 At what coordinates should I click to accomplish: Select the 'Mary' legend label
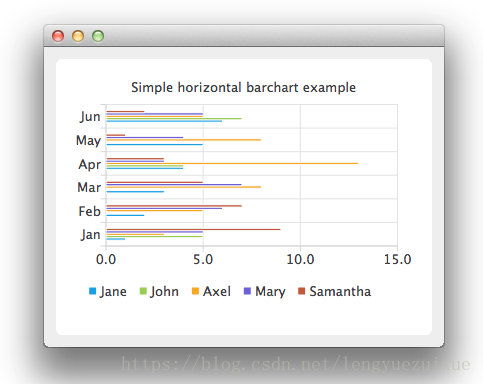[x=270, y=292]
